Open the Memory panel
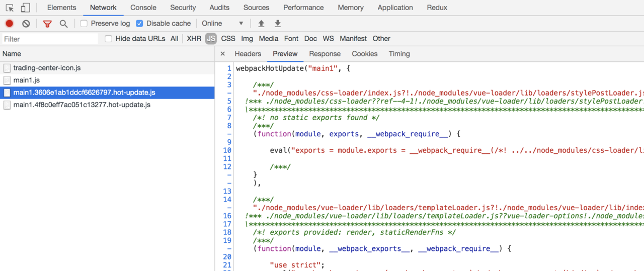The width and height of the screenshot is (644, 271). 351,8
